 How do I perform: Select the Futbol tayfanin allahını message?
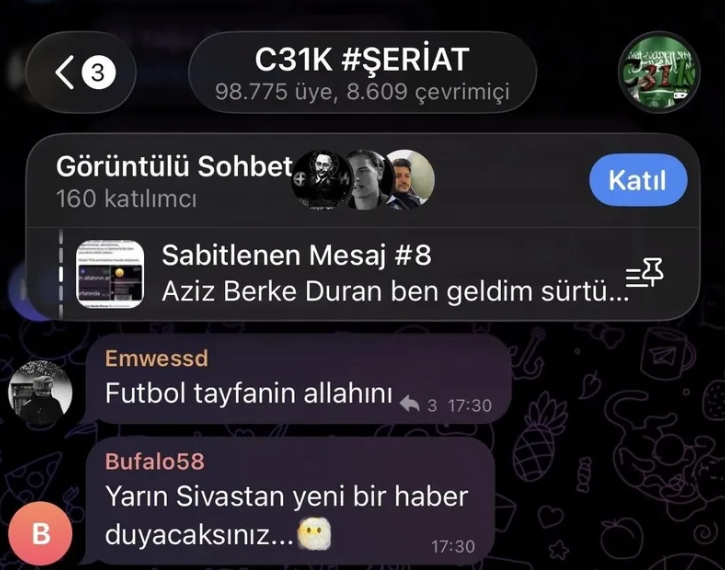[x=299, y=379]
